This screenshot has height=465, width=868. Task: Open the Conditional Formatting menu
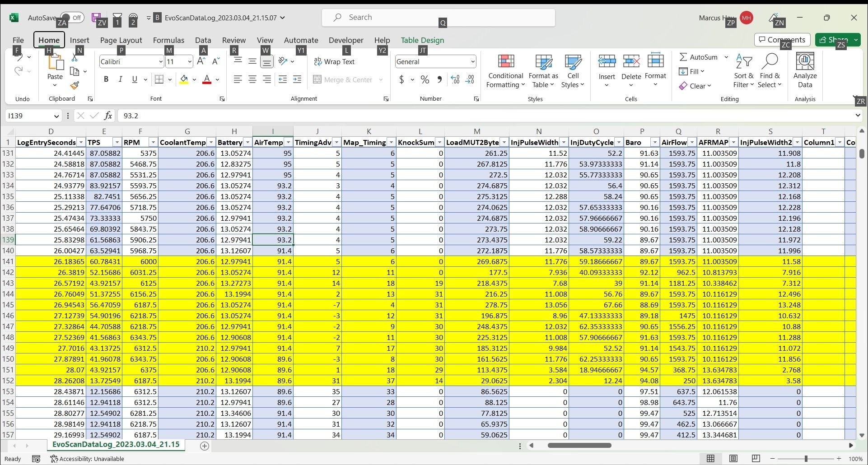(x=505, y=71)
